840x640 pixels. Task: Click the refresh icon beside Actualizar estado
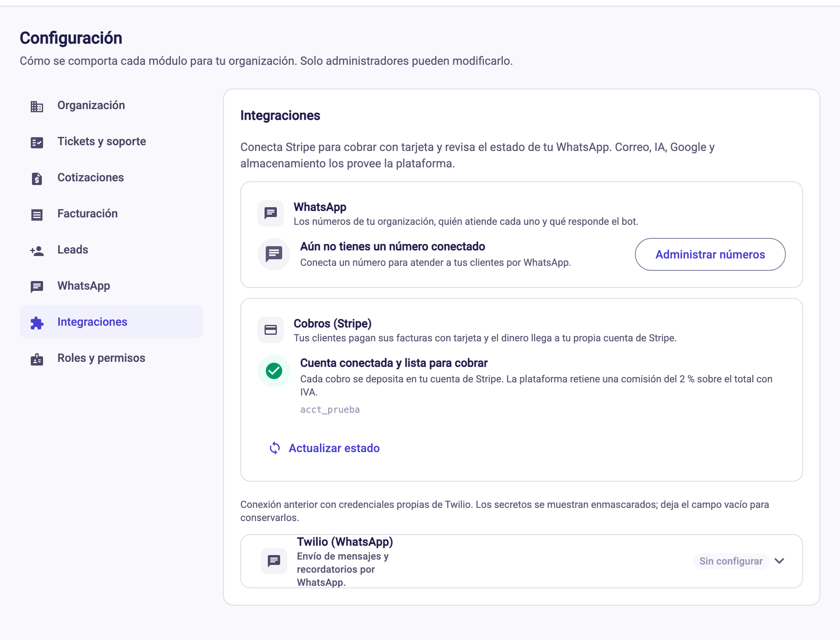pos(275,448)
